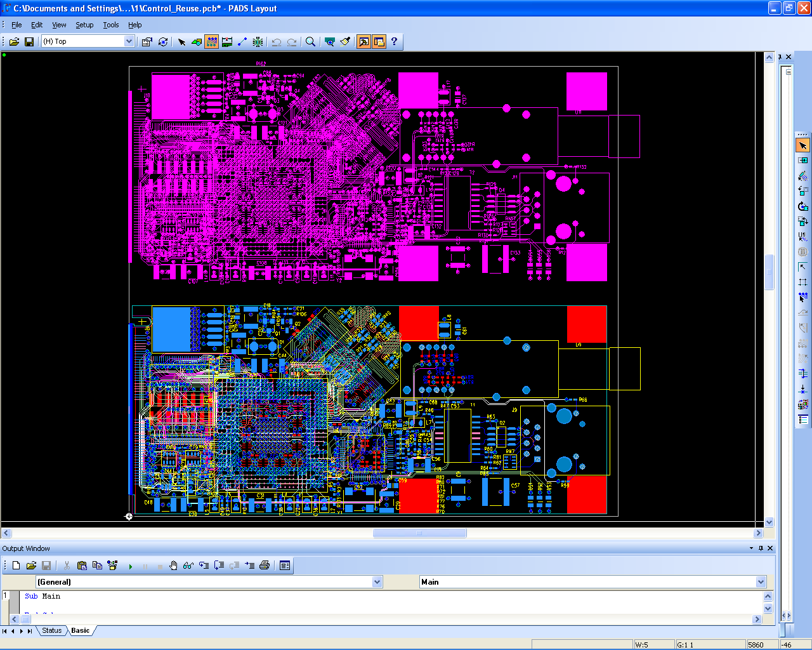Image resolution: width=812 pixels, height=650 pixels.
Task: Click the Zoom magnifier tool
Action: [310, 42]
